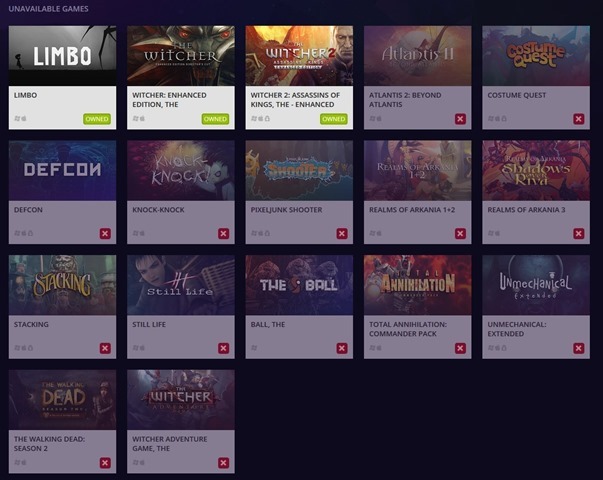Image resolution: width=603 pixels, height=480 pixels.
Task: Click the red X on Still Life card
Action: pyautogui.click(x=223, y=349)
